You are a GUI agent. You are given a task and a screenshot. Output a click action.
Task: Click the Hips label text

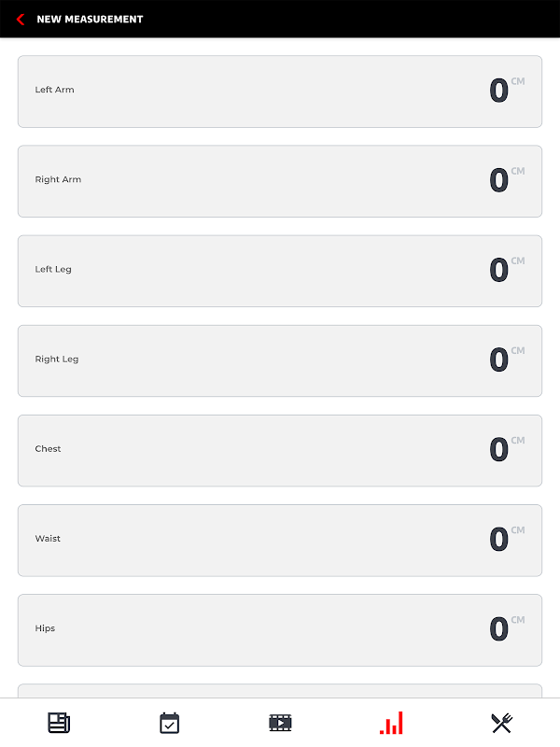[45, 628]
